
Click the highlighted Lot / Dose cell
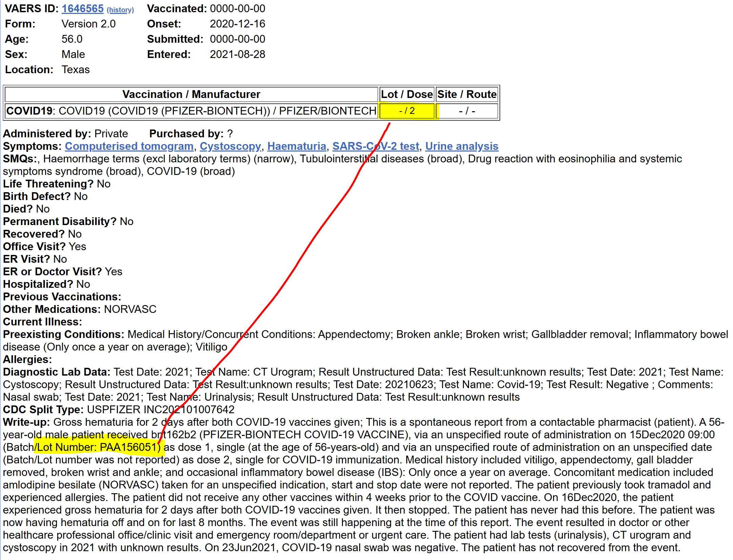(x=407, y=111)
